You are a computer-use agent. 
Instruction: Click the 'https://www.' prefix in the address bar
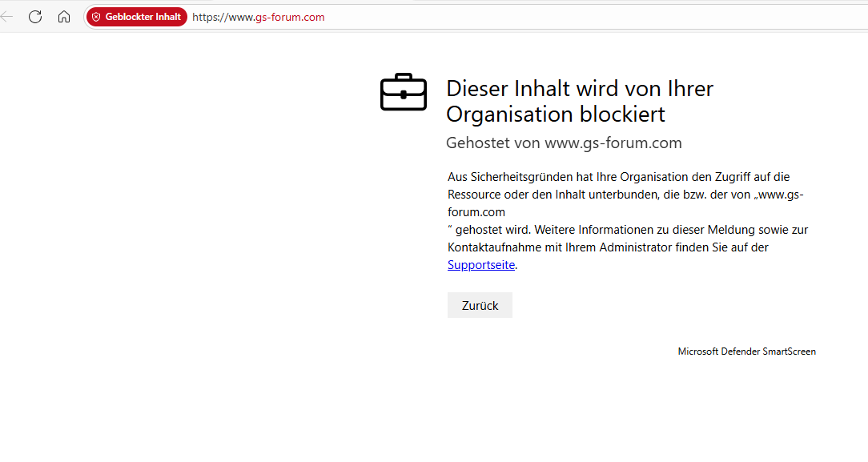[x=223, y=17]
